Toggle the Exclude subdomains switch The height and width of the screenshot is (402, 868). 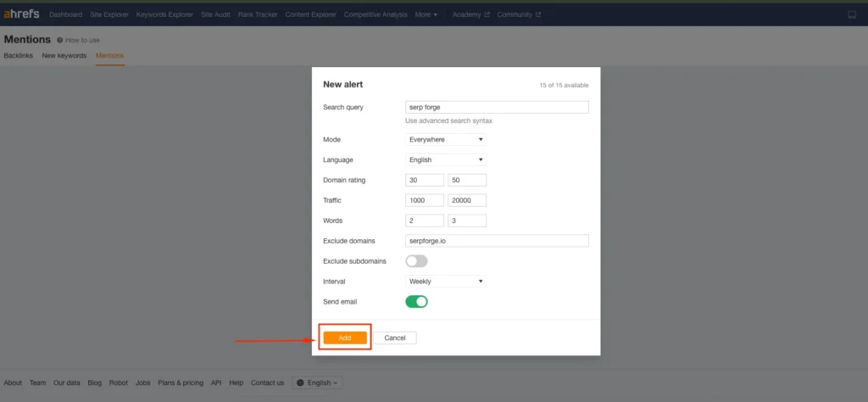[417, 261]
